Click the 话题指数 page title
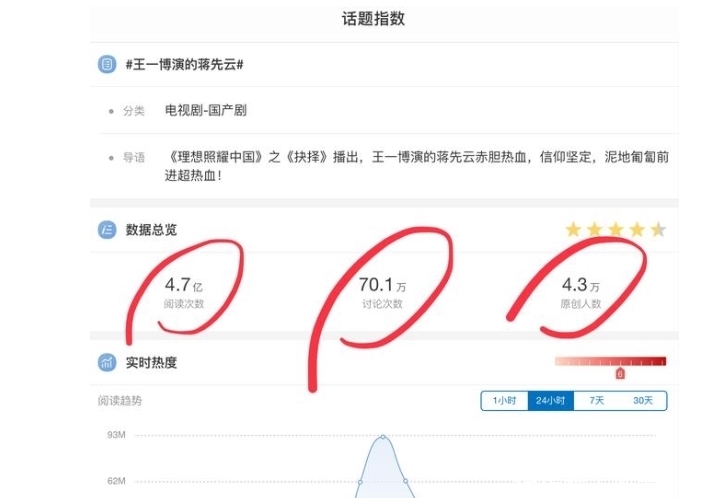This screenshot has width=717, height=498. (x=373, y=19)
